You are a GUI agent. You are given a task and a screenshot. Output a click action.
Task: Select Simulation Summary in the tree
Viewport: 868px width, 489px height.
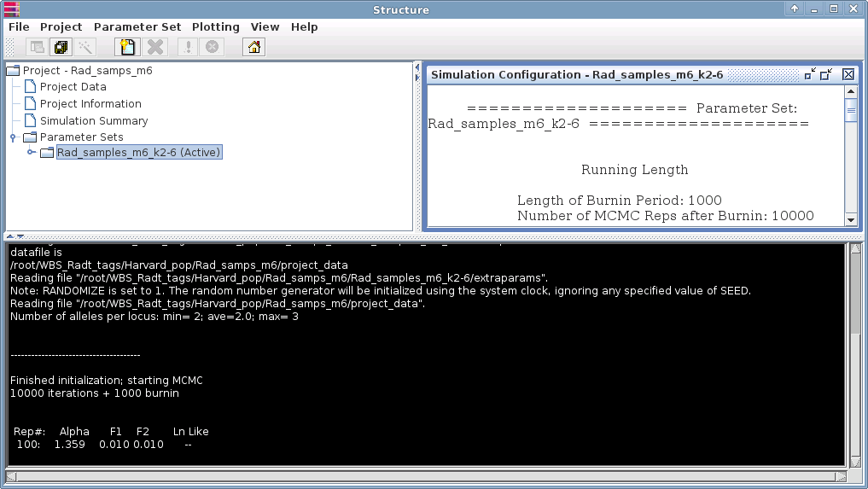tap(93, 120)
